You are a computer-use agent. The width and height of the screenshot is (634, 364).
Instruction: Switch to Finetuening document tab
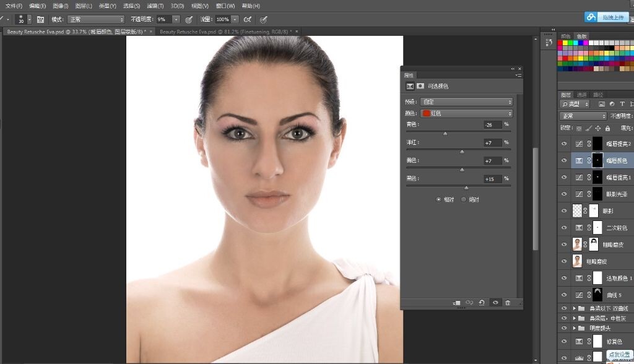(x=227, y=32)
